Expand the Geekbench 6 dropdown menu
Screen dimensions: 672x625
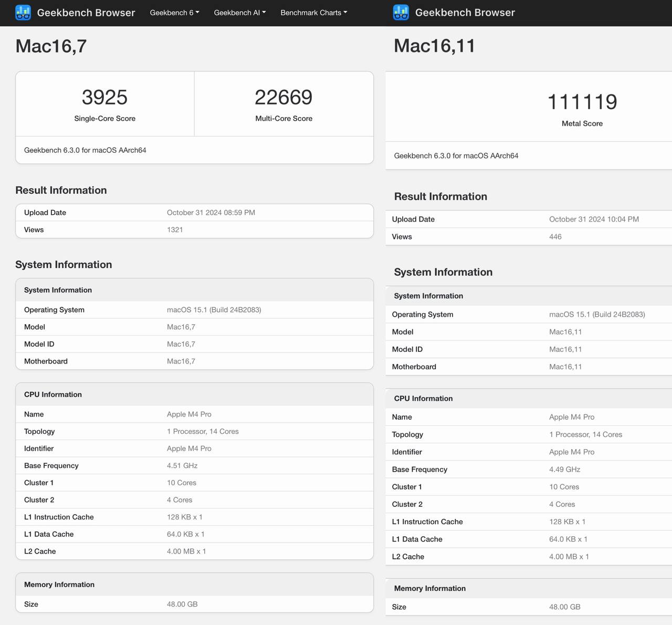click(175, 13)
